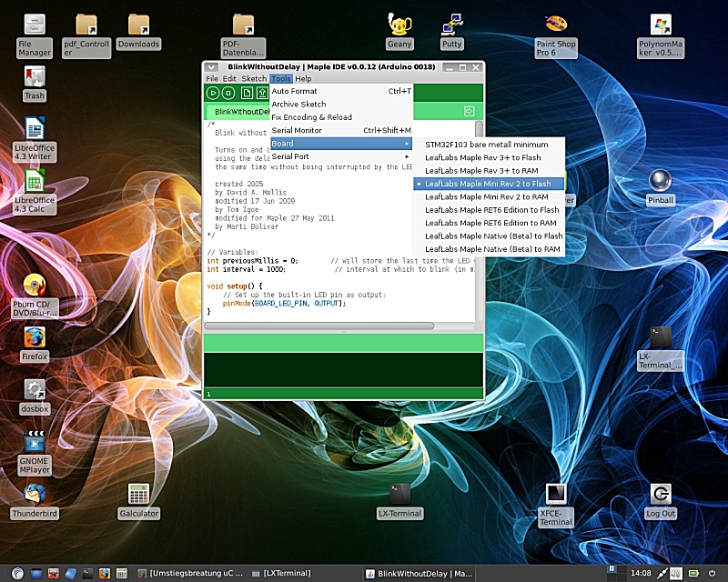Close the Tools menu
The image size is (728, 582).
281,78
